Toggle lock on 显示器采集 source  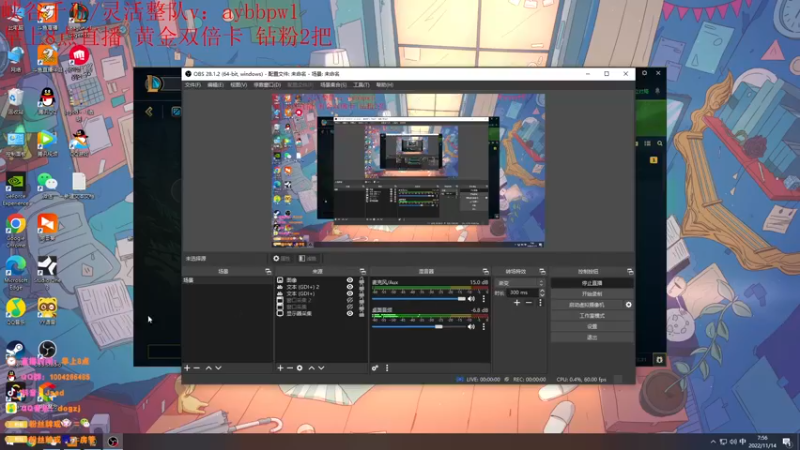point(362,313)
